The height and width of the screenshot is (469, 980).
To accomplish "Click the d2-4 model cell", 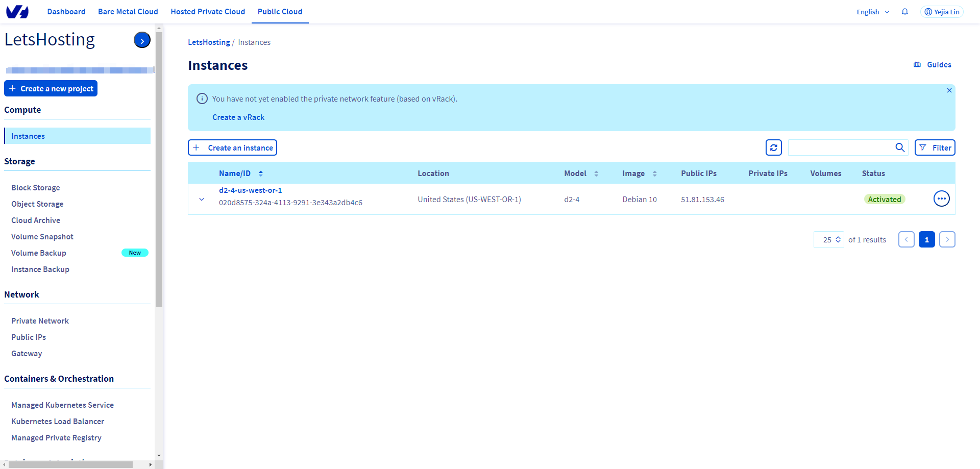I will (x=572, y=200).
